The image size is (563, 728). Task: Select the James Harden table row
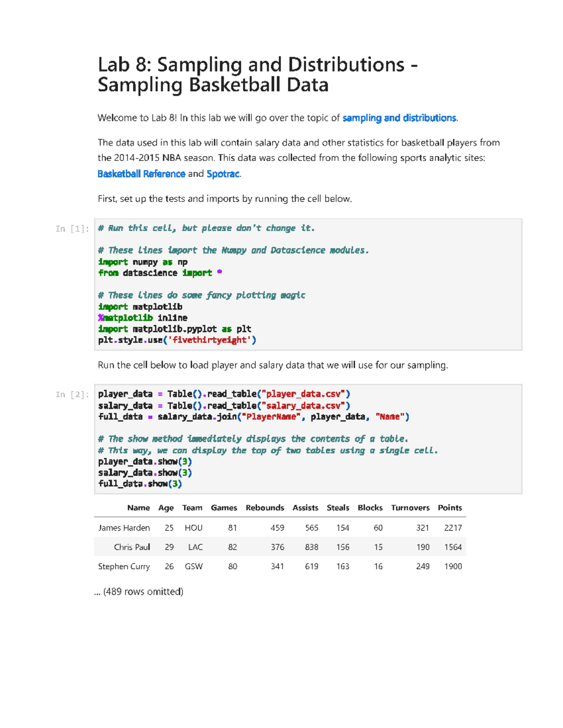(x=280, y=528)
